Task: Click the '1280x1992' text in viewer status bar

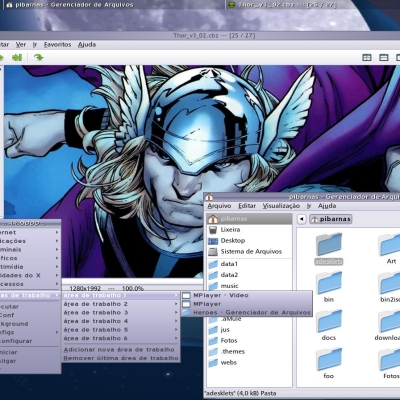Action: 85,288
